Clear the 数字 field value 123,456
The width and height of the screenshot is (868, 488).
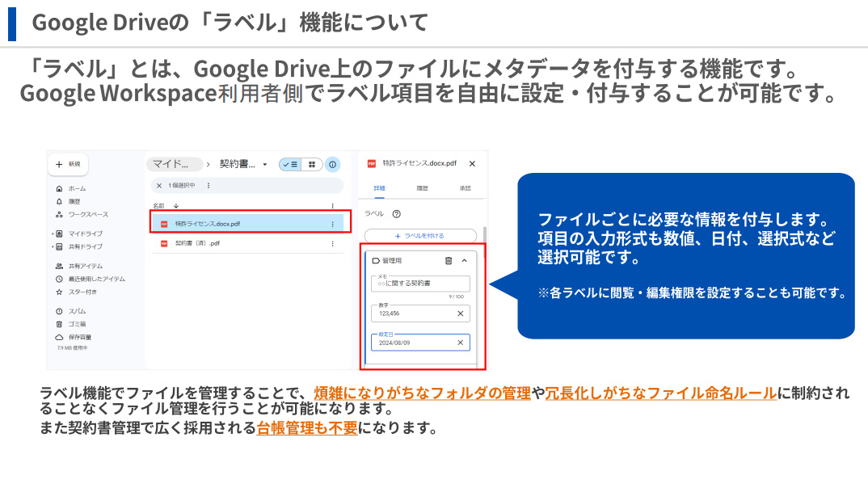coord(460,313)
